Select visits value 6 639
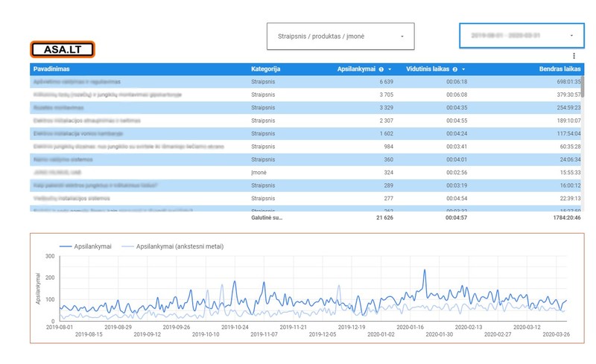 (x=386, y=82)
